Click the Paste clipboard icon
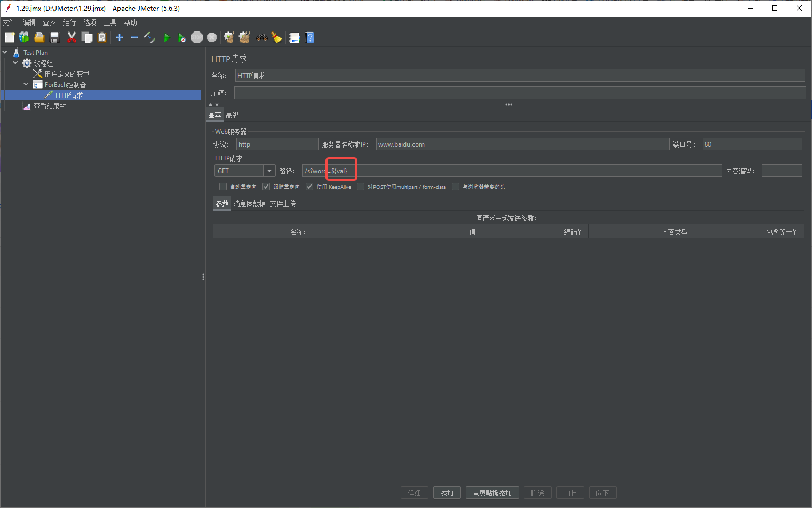Viewport: 812px width, 508px height. [102, 37]
